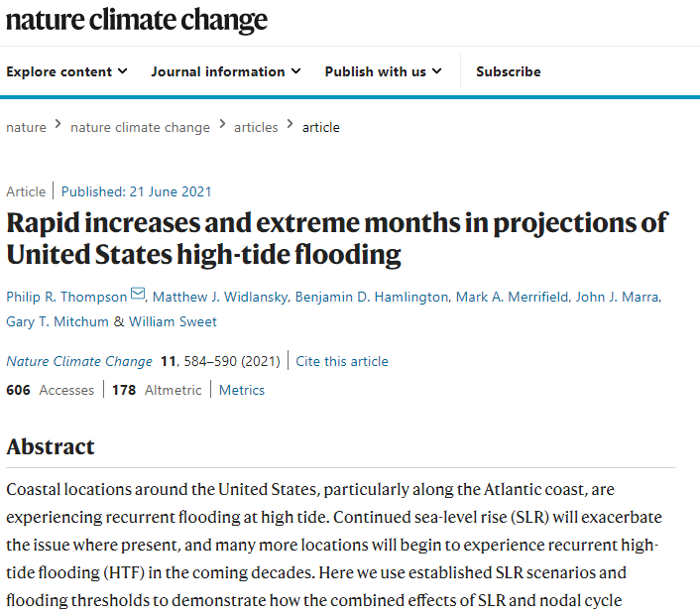Open the Journal information menu
Viewport: 700px width, 616px height.
[226, 71]
